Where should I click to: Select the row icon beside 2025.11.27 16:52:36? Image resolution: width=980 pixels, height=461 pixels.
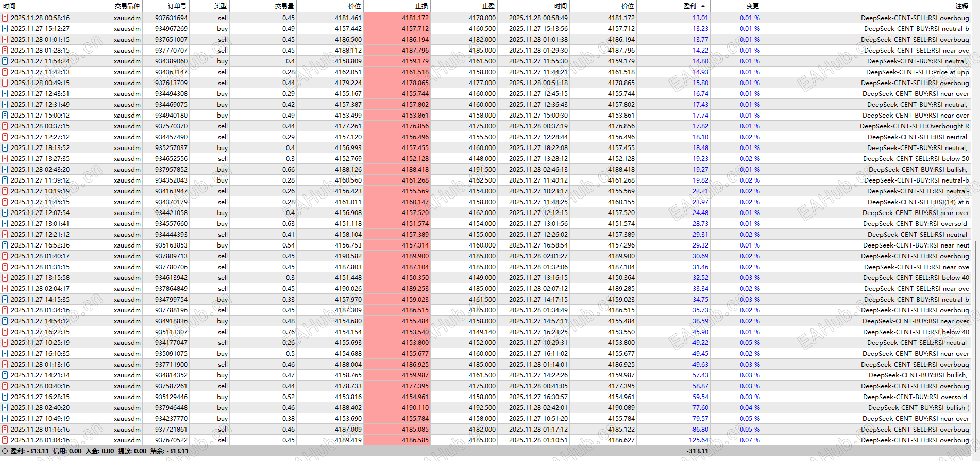pyautogui.click(x=5, y=245)
